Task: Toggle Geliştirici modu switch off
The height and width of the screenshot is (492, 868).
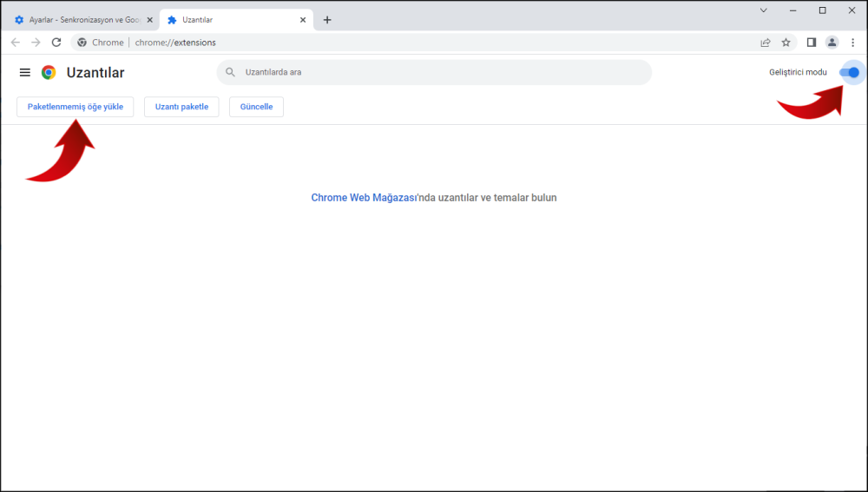Action: 849,73
